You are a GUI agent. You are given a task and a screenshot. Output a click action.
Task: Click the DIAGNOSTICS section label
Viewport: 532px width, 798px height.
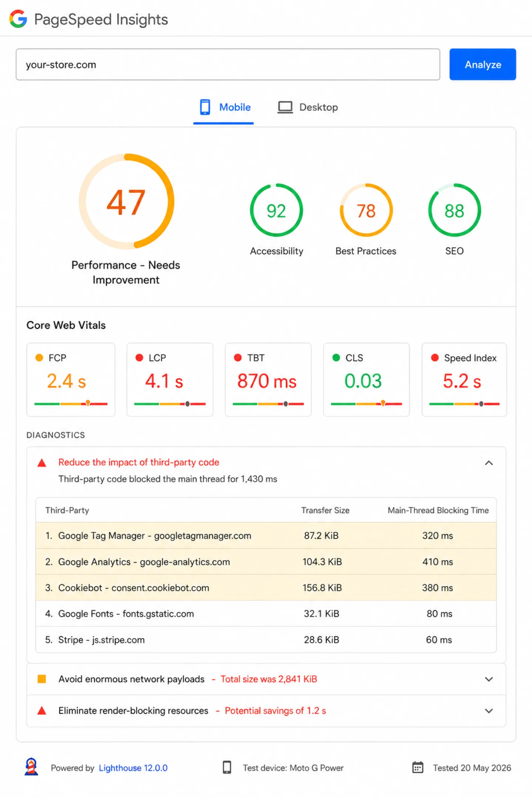[x=56, y=435]
